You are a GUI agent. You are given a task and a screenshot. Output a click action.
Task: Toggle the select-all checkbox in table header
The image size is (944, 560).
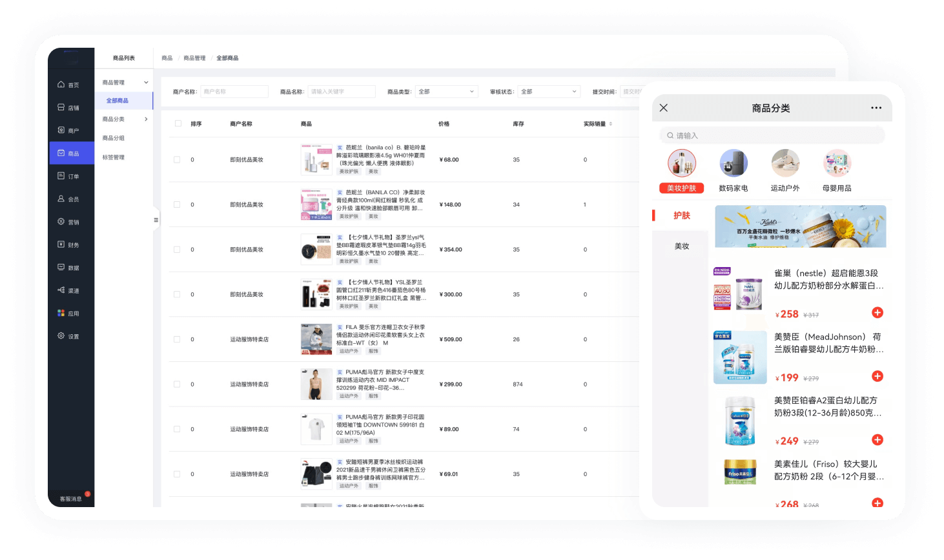(x=178, y=124)
